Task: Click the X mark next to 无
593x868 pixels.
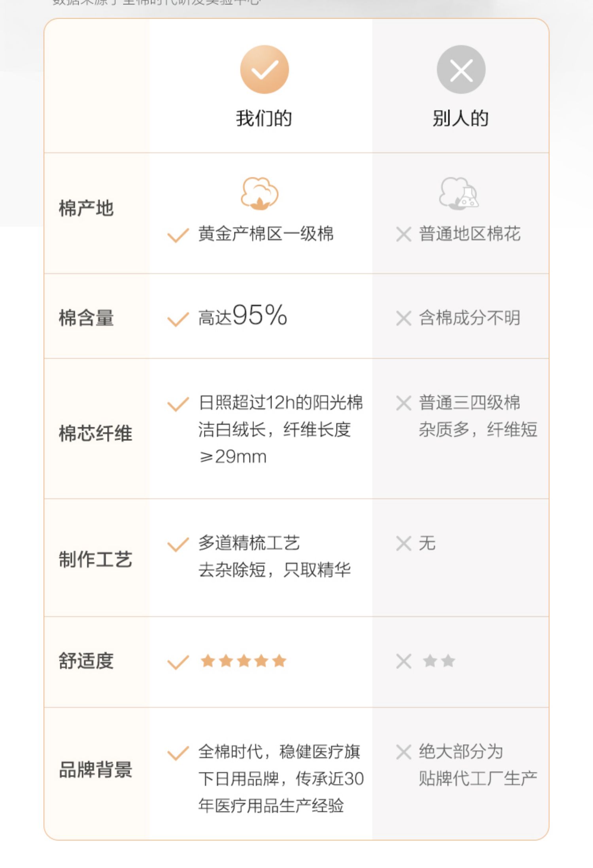Action: point(404,543)
